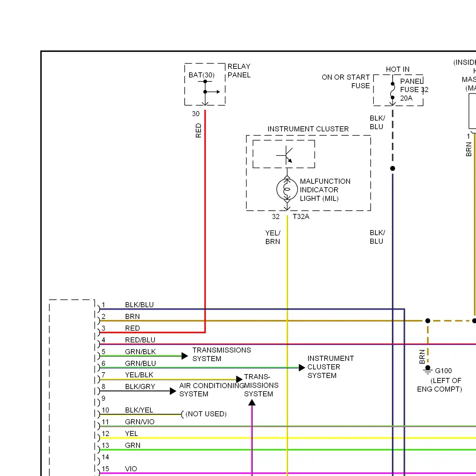Click the YEL label on pin 12
The image size is (476, 476).
pos(131,433)
